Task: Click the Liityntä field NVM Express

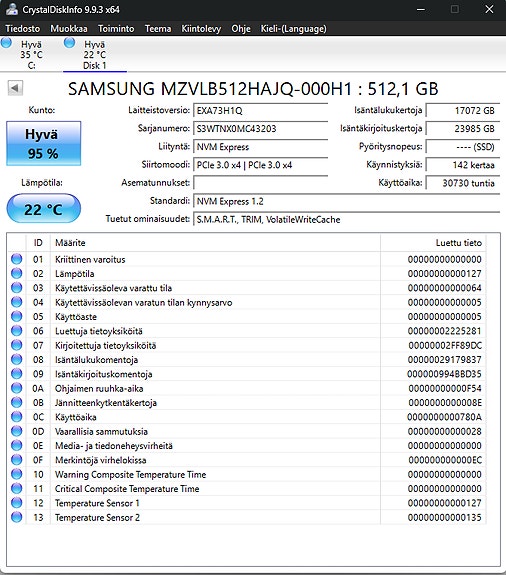Action: (260, 147)
